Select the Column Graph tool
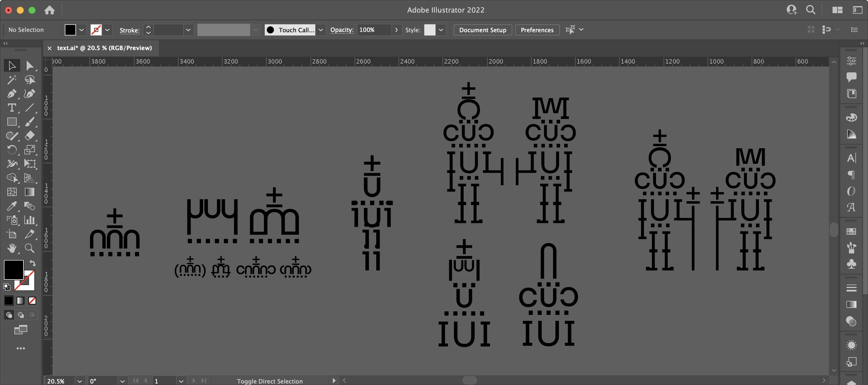 (30, 220)
